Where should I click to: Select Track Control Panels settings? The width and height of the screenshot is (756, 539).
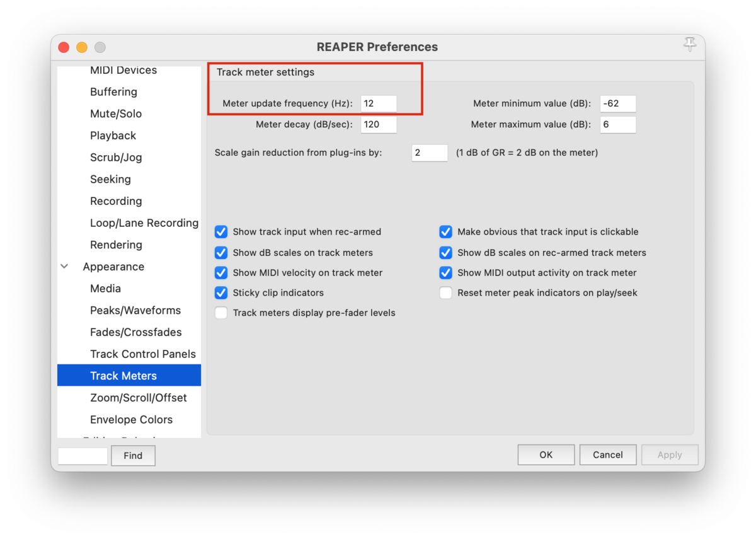coord(142,354)
